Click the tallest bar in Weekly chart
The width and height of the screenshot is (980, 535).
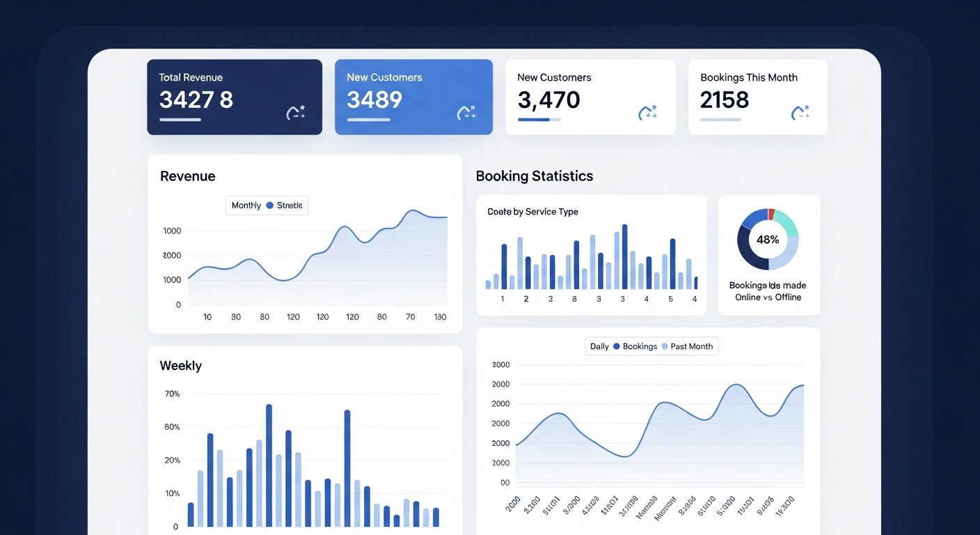(x=269, y=465)
